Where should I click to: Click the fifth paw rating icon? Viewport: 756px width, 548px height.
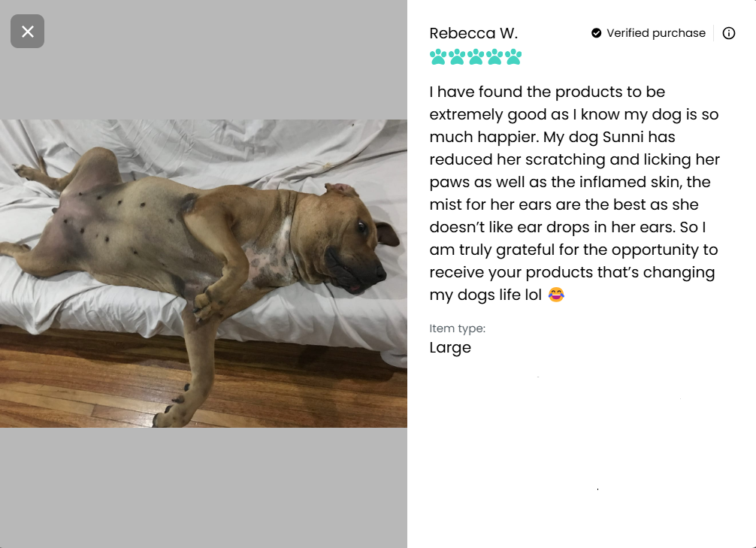pyautogui.click(x=513, y=57)
